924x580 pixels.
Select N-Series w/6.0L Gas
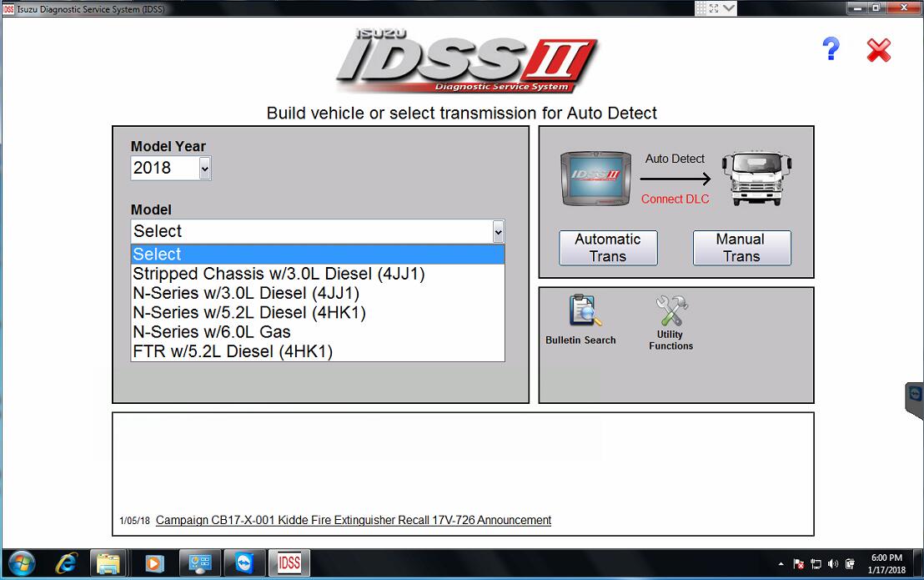pyautogui.click(x=318, y=332)
